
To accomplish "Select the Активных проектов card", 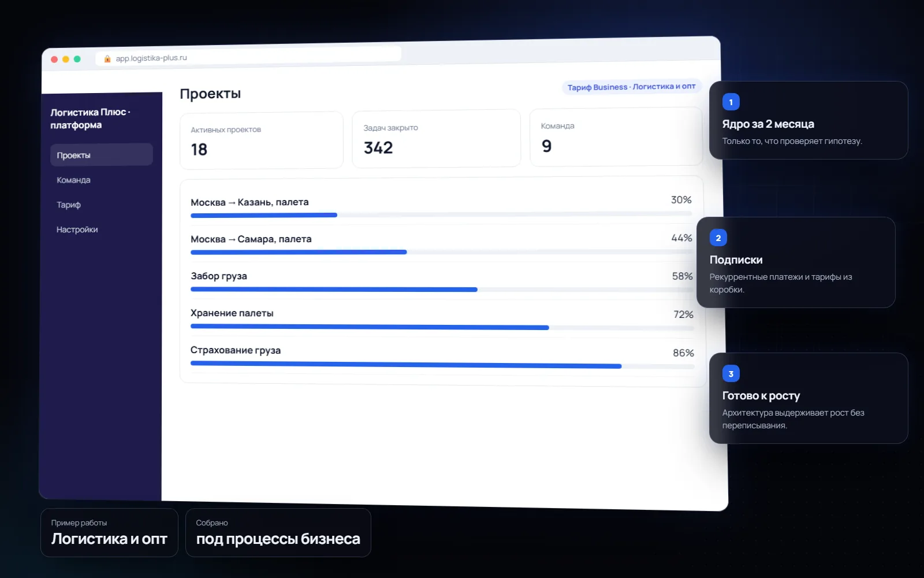I will 262,140.
